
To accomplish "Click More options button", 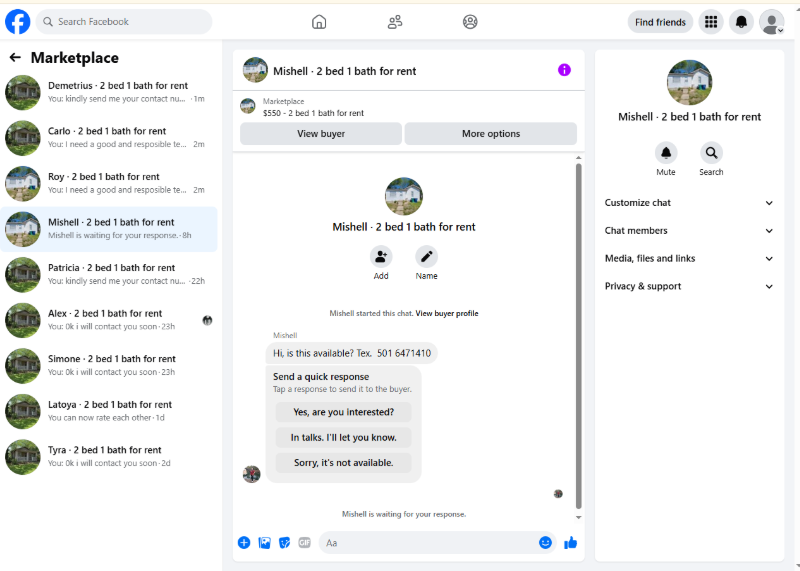I will coord(491,134).
